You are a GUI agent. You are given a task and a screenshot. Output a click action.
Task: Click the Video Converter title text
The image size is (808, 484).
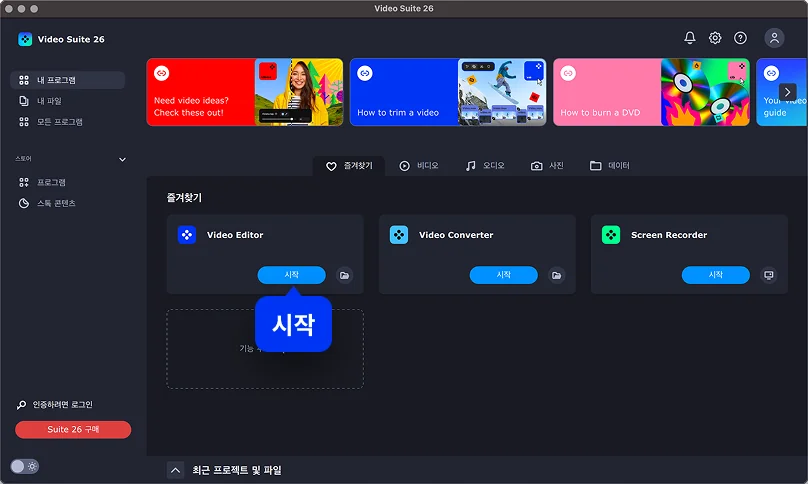pyautogui.click(x=456, y=235)
